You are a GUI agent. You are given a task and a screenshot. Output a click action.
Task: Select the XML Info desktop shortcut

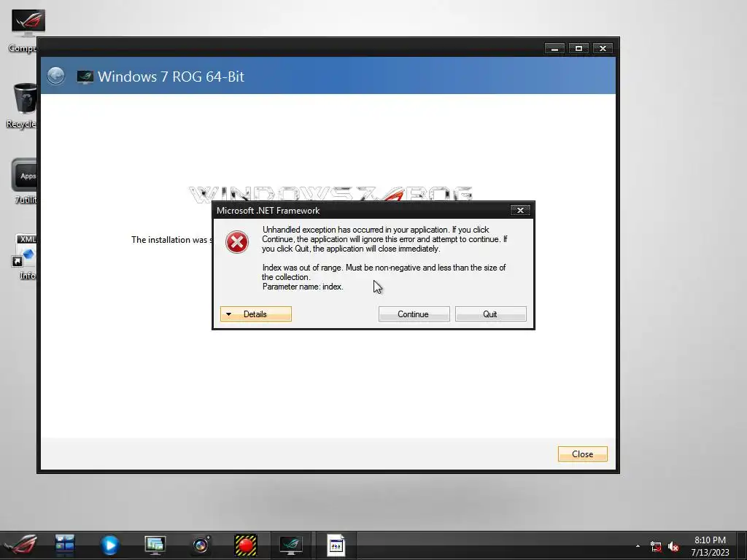pyautogui.click(x=25, y=257)
